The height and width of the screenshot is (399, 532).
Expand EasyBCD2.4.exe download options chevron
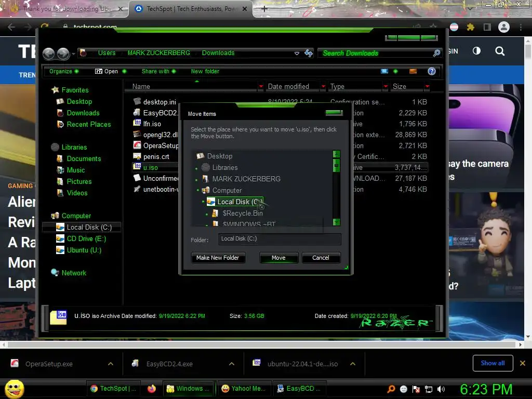coord(232,364)
